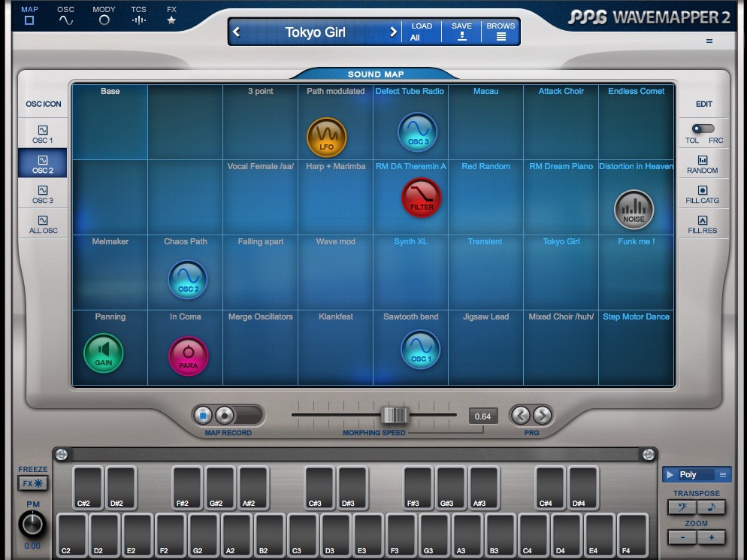
Task: Transpose down with the bass clef button
Action: 682,507
